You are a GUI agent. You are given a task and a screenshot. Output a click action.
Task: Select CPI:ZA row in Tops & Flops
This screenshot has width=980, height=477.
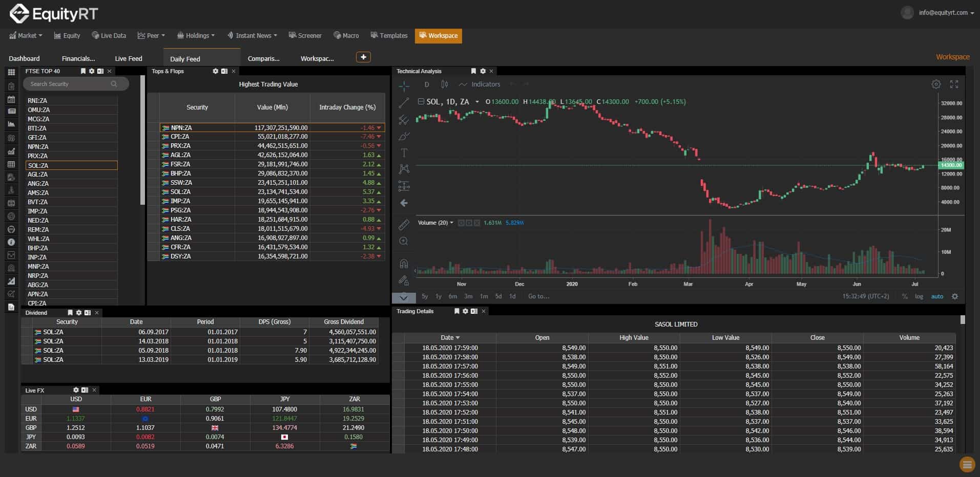click(272, 137)
